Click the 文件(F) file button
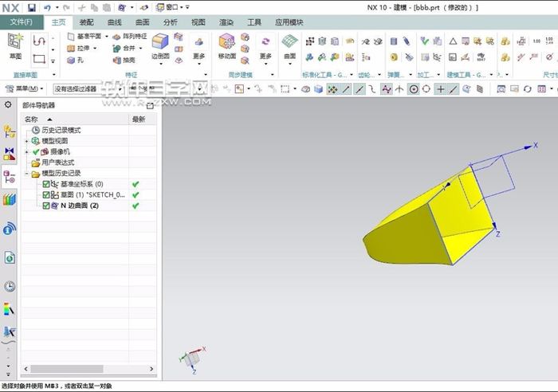558x392 pixels. tap(21, 23)
